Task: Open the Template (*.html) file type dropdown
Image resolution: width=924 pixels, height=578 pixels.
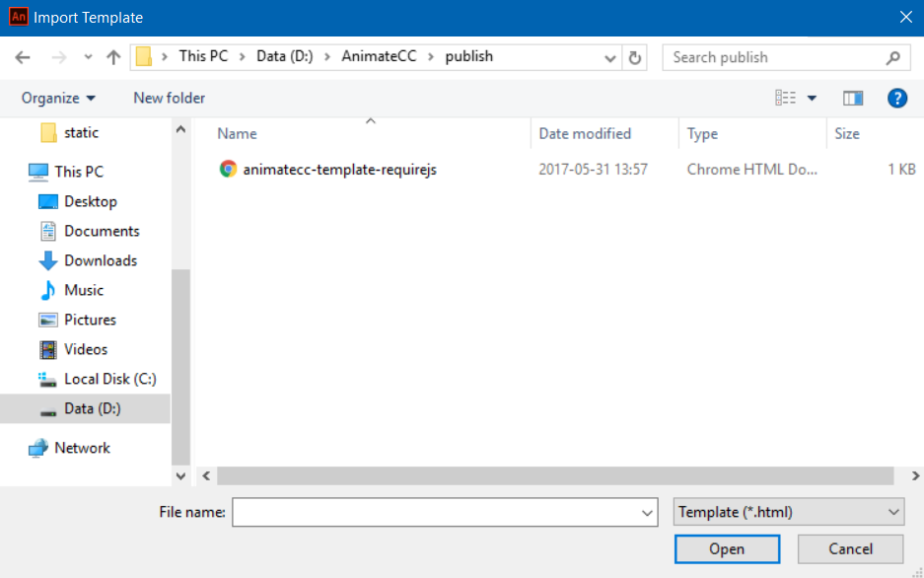Action: [x=788, y=512]
